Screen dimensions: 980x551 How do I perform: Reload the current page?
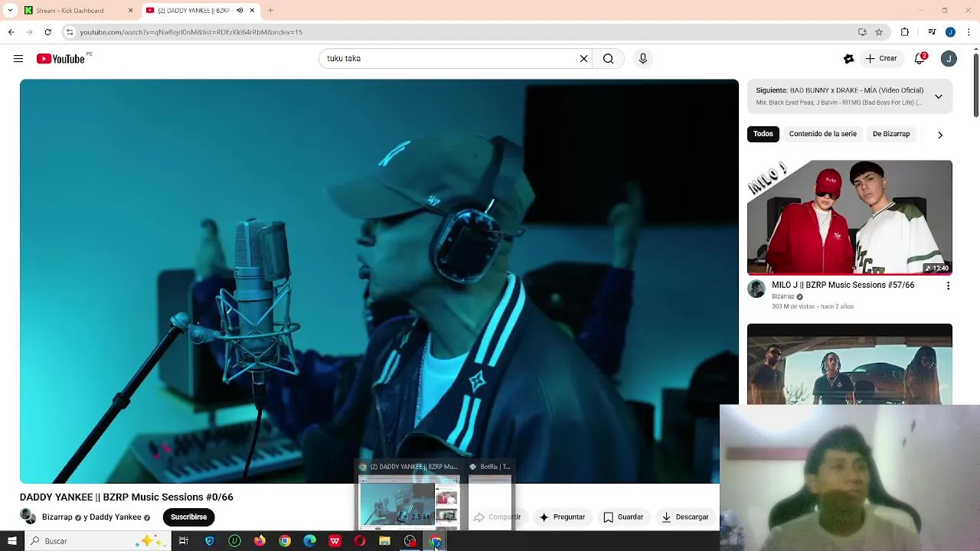tap(48, 32)
